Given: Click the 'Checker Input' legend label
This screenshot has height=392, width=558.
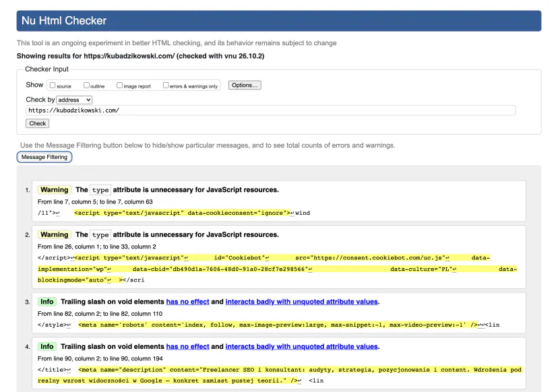Looking at the screenshot, I should [46, 69].
